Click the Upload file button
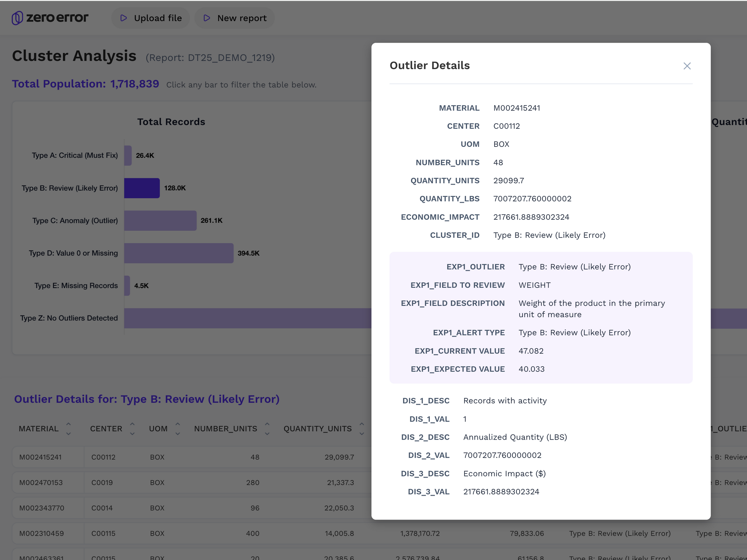Viewport: 747px width, 560px height. click(151, 18)
